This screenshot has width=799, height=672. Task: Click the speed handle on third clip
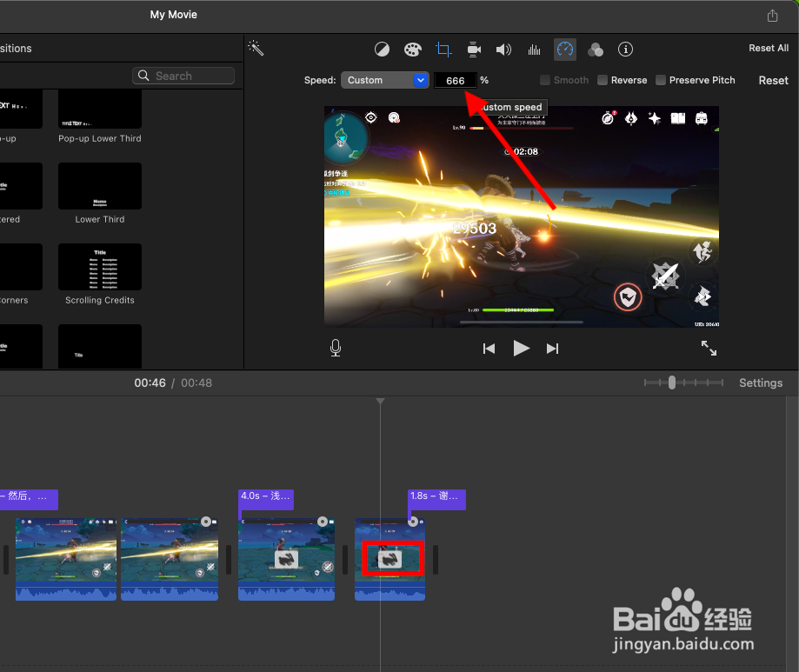coord(322,522)
